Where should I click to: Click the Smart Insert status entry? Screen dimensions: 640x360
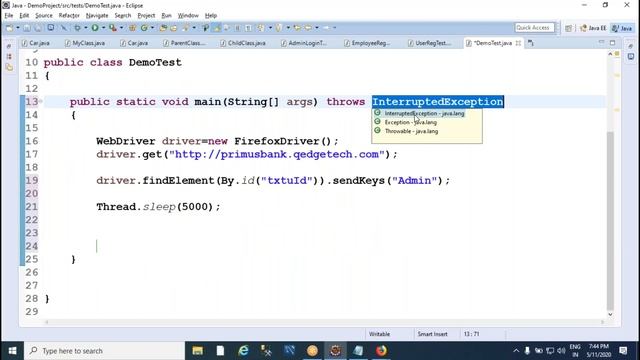point(433,334)
